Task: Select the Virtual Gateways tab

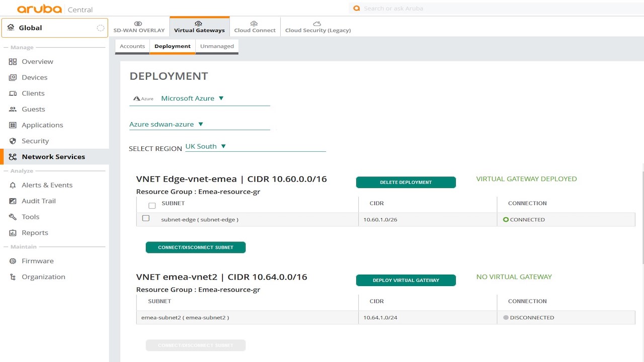Action: (x=199, y=26)
